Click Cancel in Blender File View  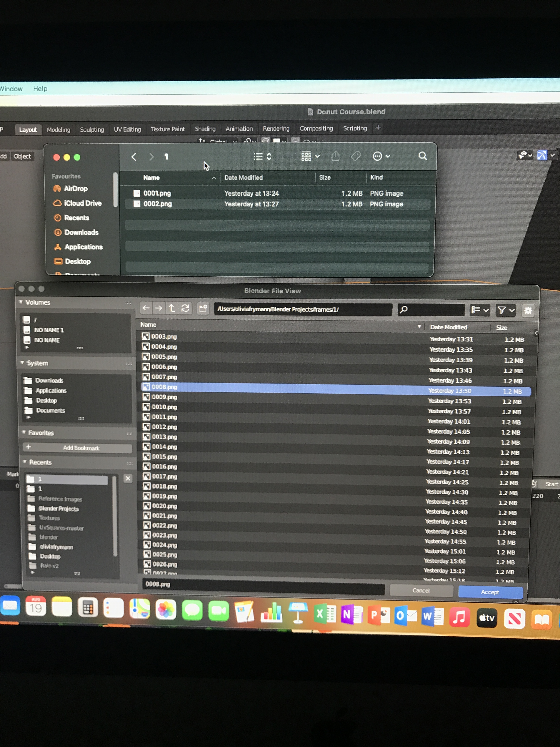pyautogui.click(x=421, y=590)
